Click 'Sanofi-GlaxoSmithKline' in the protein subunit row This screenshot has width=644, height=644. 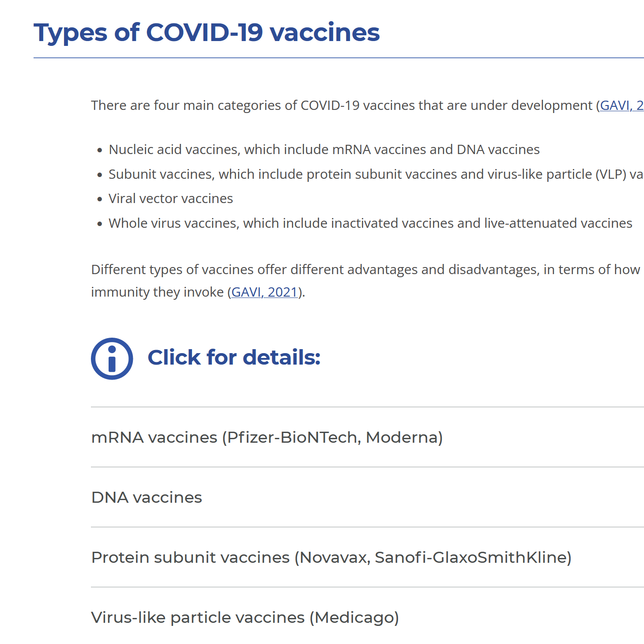coord(471,557)
